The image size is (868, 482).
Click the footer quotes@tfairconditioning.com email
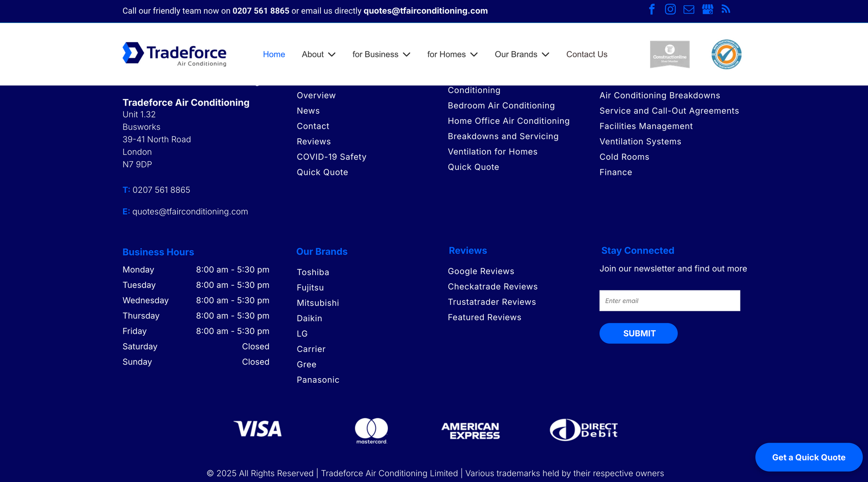[190, 212]
